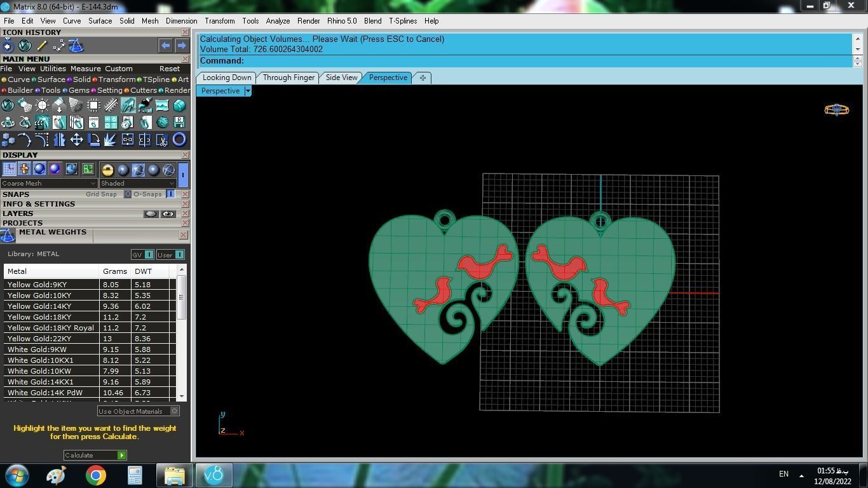Click the chain link join icon
868x488 pixels.
[128, 140]
